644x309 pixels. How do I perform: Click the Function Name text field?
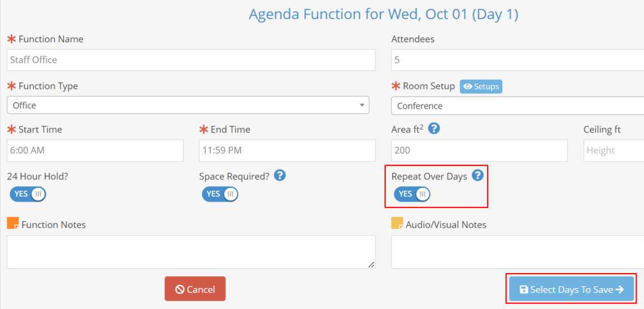[191, 60]
